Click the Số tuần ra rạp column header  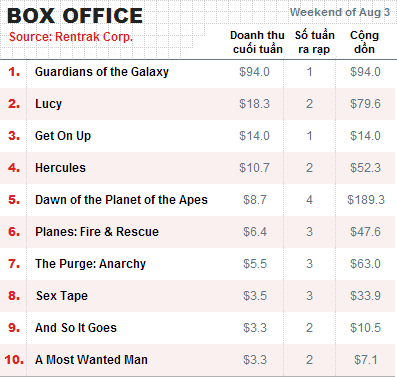pos(314,42)
